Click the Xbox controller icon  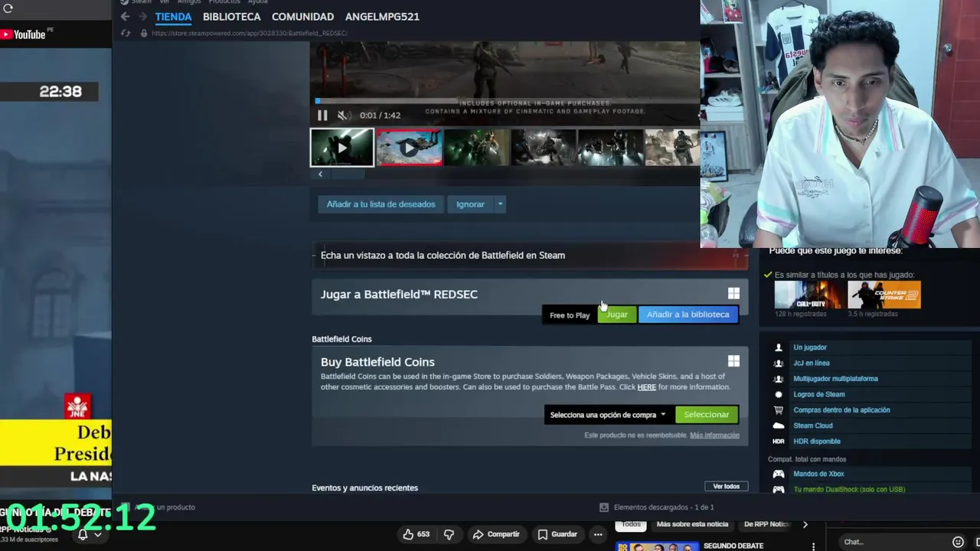click(779, 474)
